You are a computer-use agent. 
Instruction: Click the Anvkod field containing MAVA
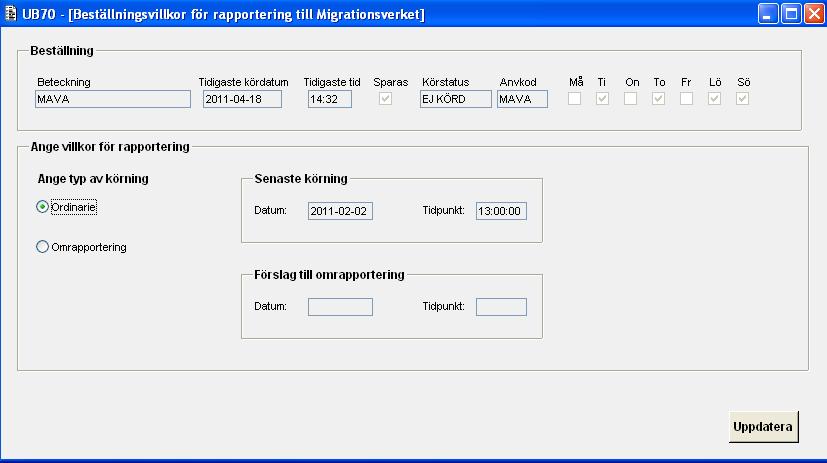point(522,99)
